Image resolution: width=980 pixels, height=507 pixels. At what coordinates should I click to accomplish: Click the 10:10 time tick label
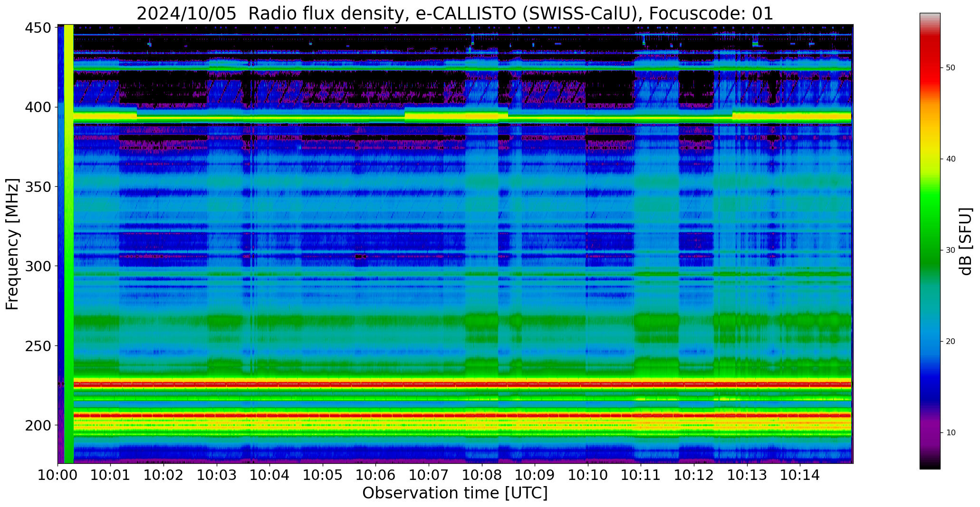588,475
